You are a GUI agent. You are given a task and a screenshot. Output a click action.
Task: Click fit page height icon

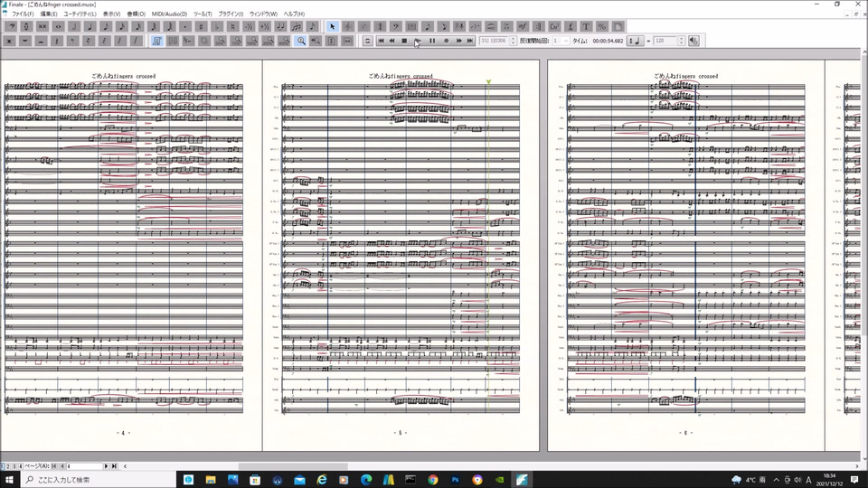coord(332,41)
